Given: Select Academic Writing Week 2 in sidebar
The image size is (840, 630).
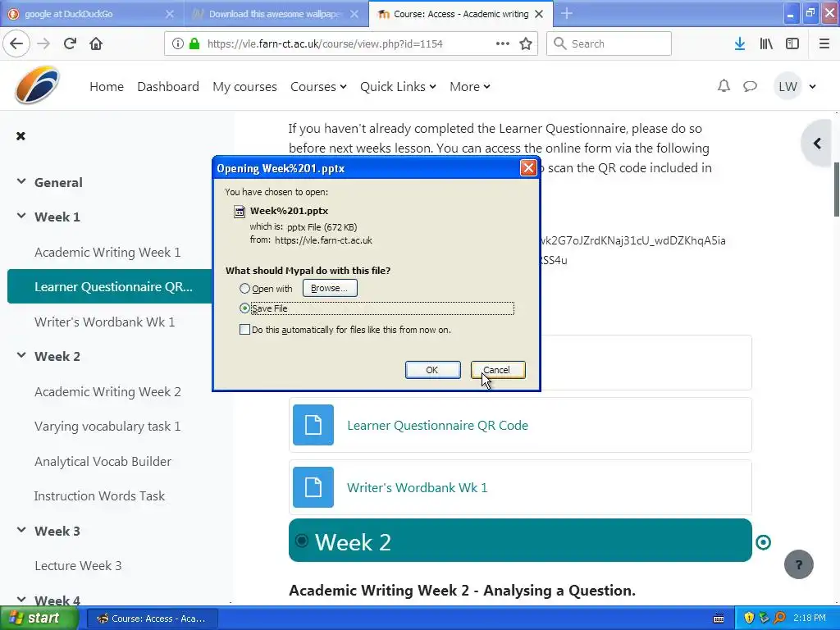Looking at the screenshot, I should point(107,391).
